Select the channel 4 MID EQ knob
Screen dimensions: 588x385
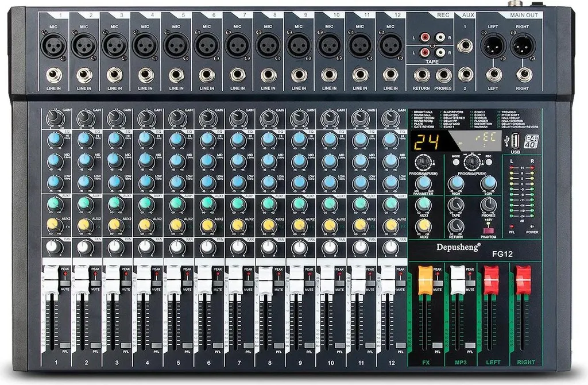(x=146, y=161)
